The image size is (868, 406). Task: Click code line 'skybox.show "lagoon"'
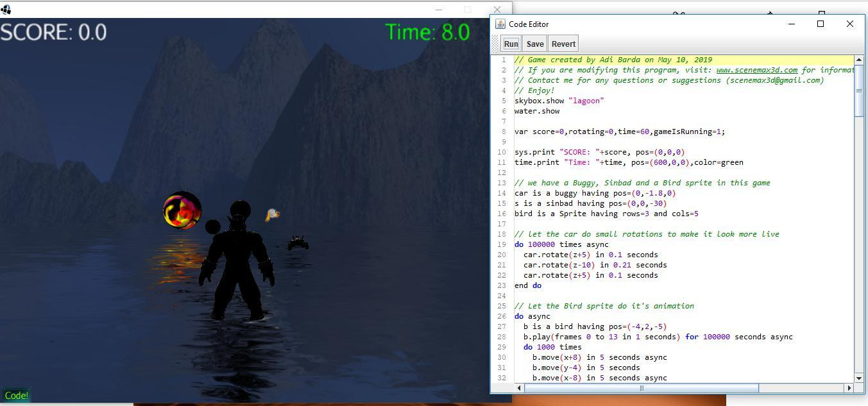tap(559, 101)
